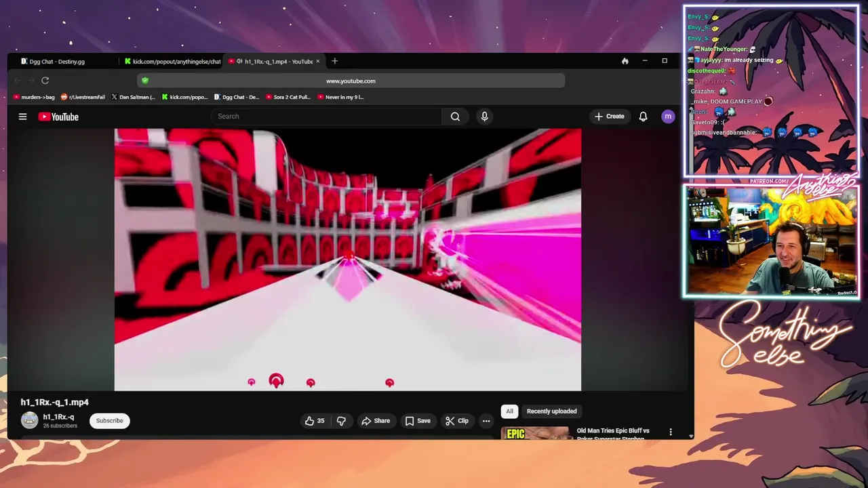Open the purple account avatar menu

[x=668, y=117]
